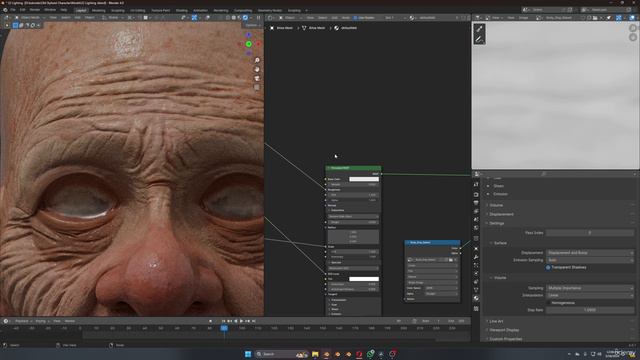Open the Scene properties tab icon

[x=476, y=219]
